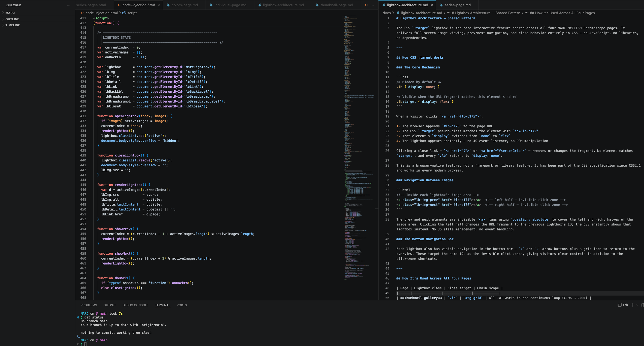The image size is (644, 346).
Task: Click 'var currentIndex = 0;' line
Action: point(119,47)
